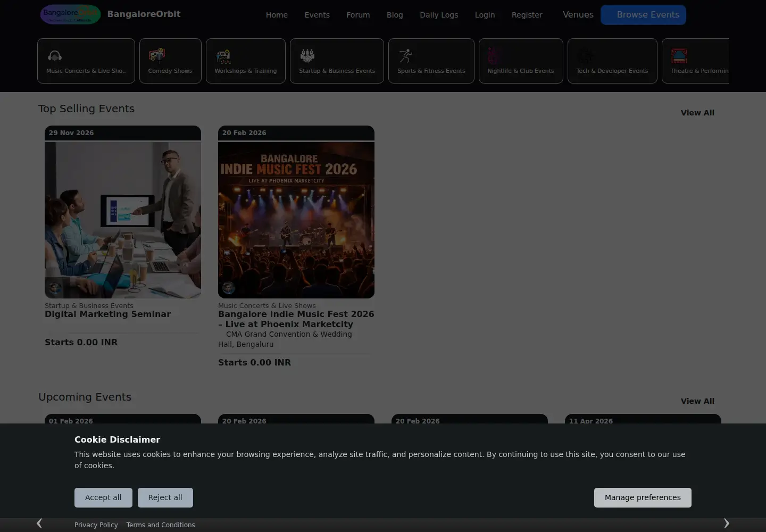Click Starts 0.00 INR under Indie Music Fest

[x=254, y=363]
